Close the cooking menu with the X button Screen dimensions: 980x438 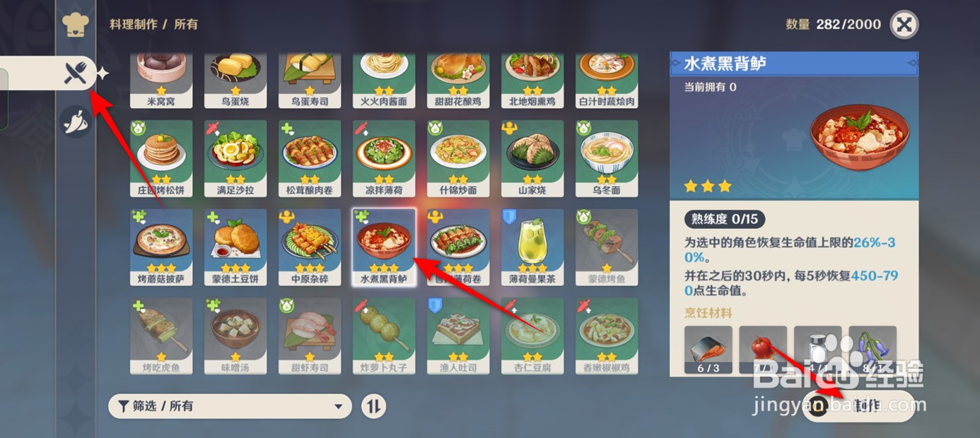[x=903, y=25]
